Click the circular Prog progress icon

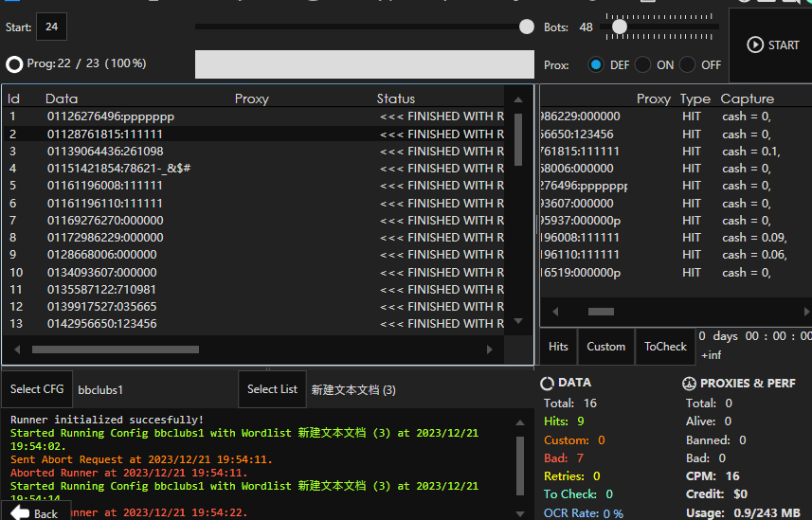tap(14, 64)
